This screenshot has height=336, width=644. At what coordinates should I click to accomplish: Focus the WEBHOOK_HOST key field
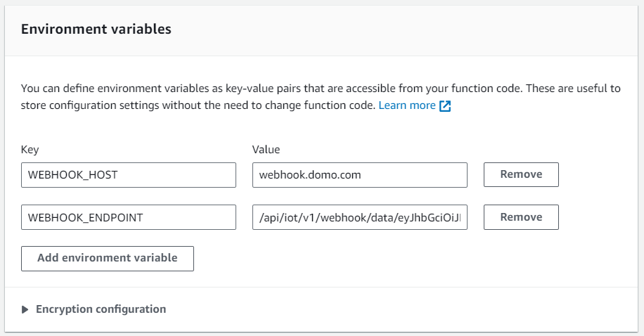129,175
